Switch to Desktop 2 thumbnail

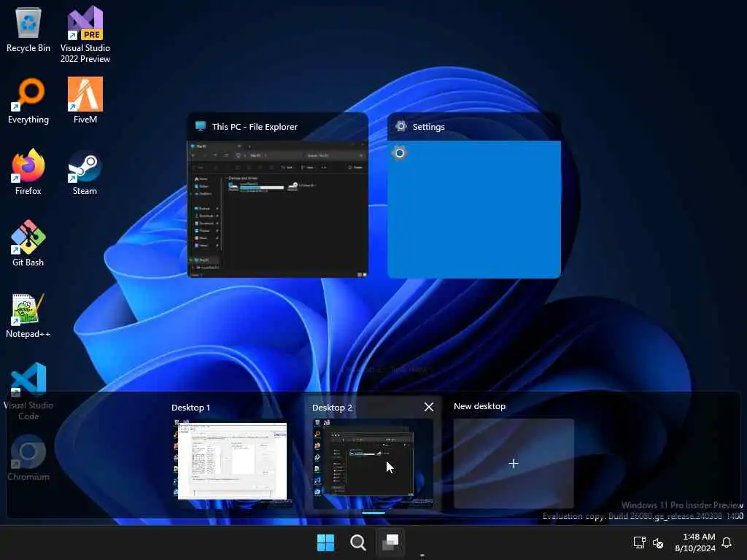[373, 463]
